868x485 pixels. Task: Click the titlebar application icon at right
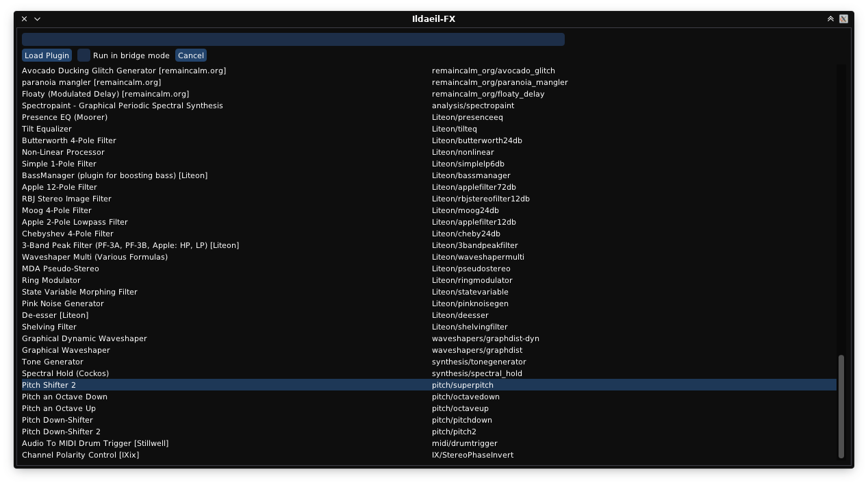coord(843,19)
